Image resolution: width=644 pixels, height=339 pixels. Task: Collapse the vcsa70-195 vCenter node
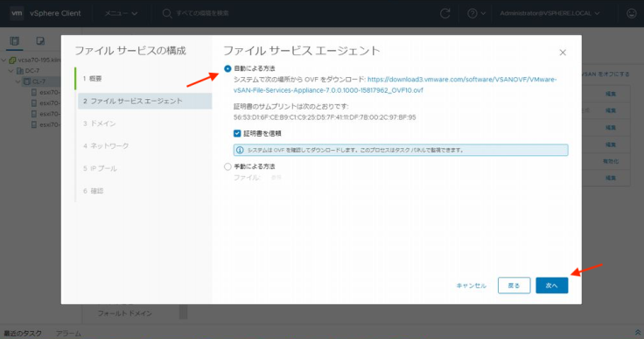pyautogui.click(x=3, y=60)
